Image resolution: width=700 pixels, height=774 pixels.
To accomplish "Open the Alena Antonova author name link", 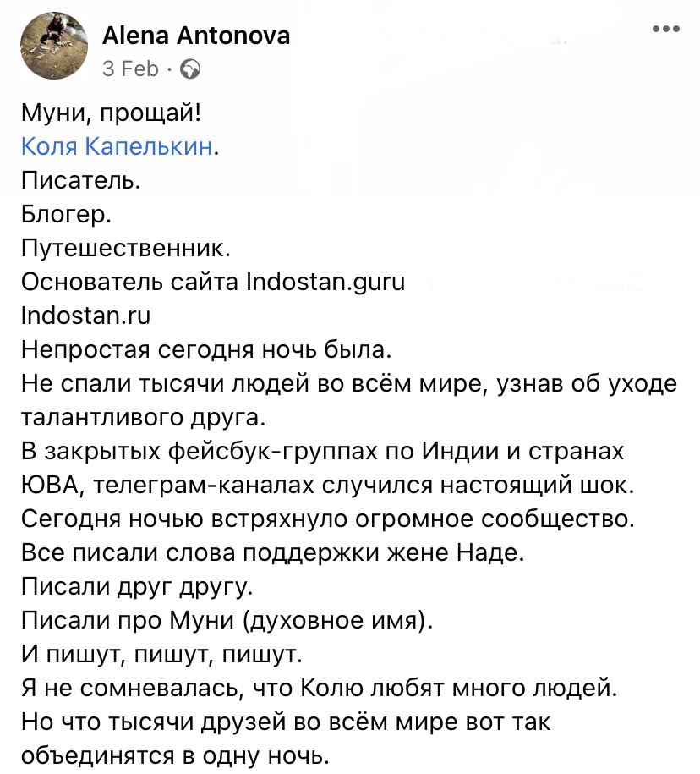I will 196,36.
